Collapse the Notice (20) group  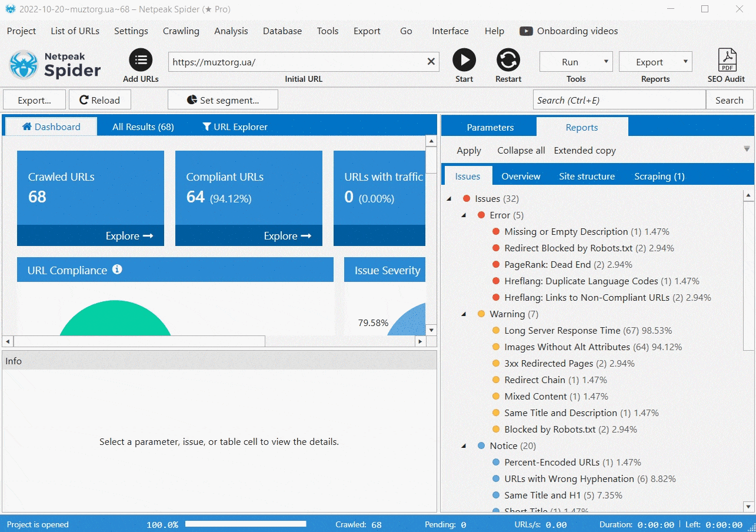(x=464, y=446)
